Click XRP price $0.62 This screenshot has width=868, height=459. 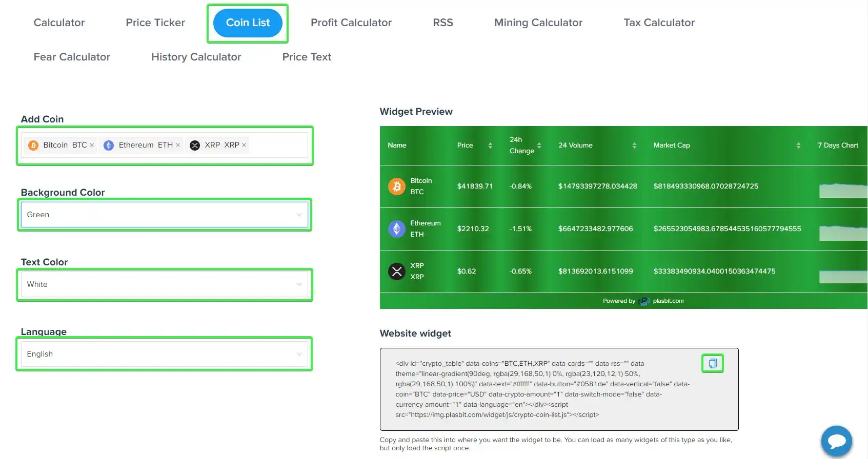467,272
